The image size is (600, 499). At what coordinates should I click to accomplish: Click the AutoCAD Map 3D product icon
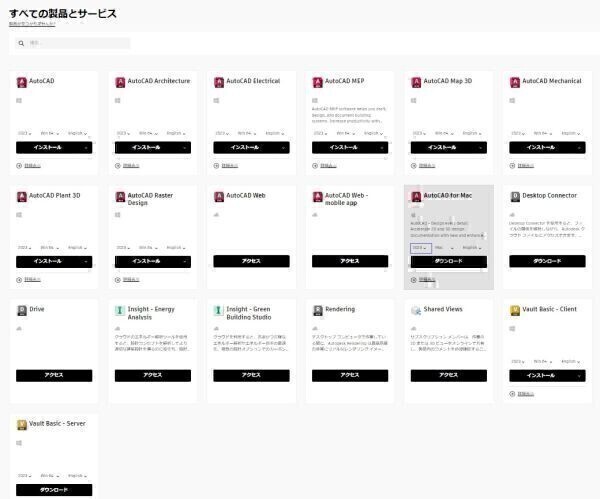tap(416, 82)
